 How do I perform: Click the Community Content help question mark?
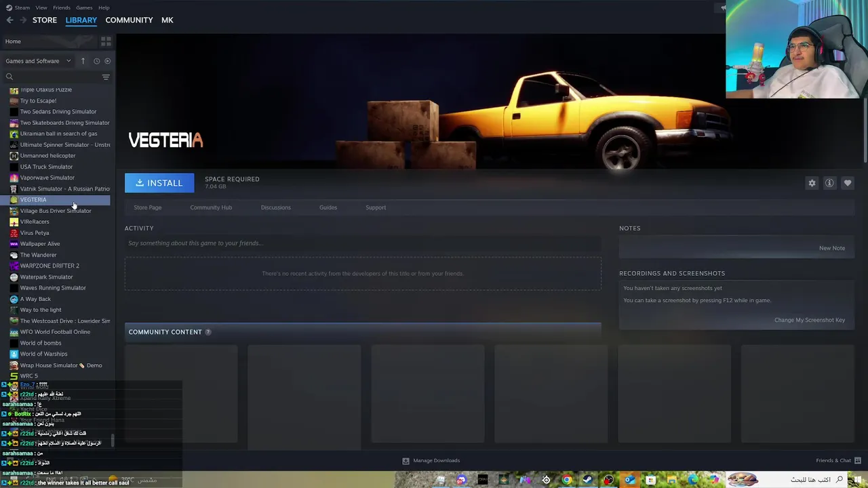(208, 332)
